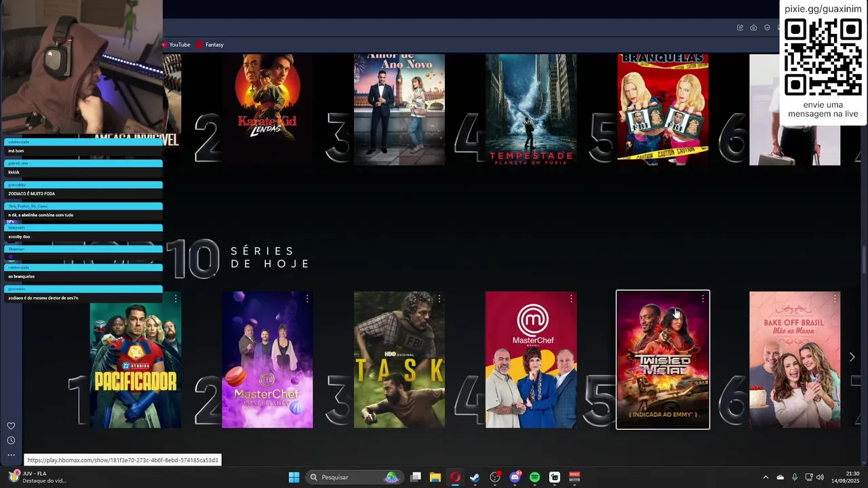Open options menu on Pacificador card

(x=176, y=299)
